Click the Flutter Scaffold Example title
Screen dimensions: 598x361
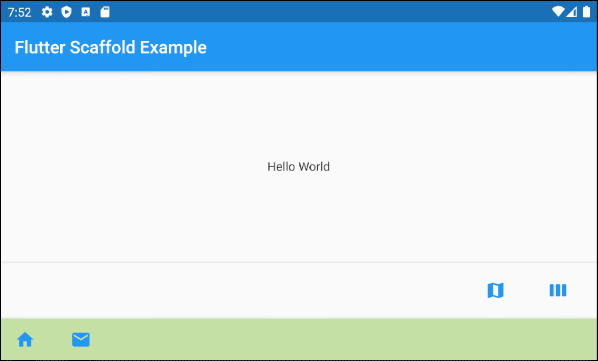[x=111, y=47]
